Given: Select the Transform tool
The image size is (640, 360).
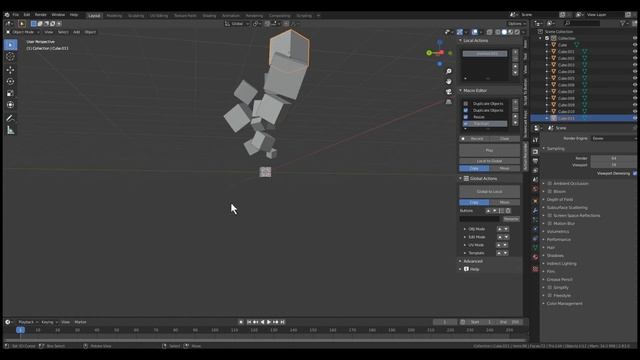Looking at the screenshot, I should (x=11, y=105).
